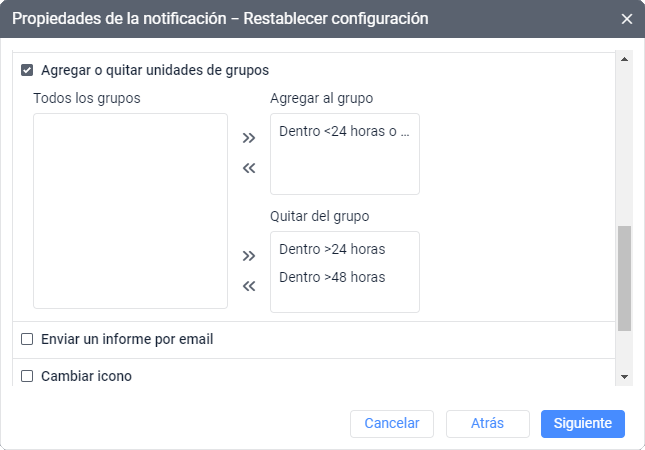This screenshot has height=450, width=645.
Task: Click inside the Todos los grupos list
Action: pos(130,210)
